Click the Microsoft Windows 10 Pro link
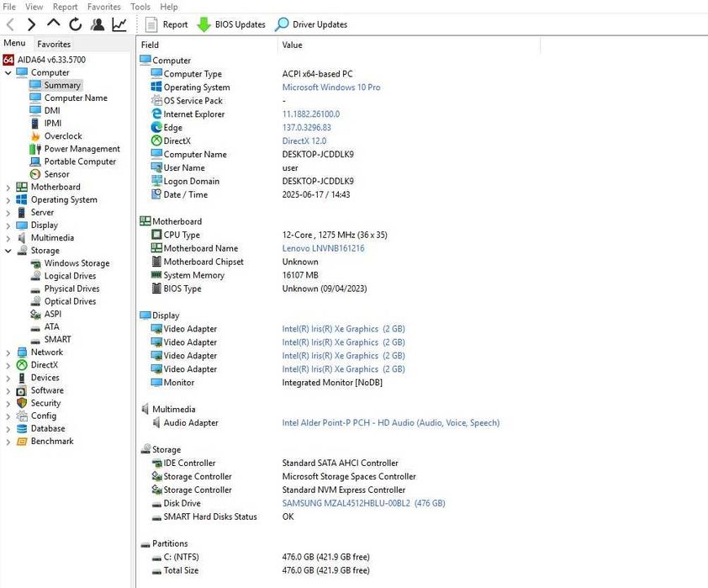 tap(331, 87)
